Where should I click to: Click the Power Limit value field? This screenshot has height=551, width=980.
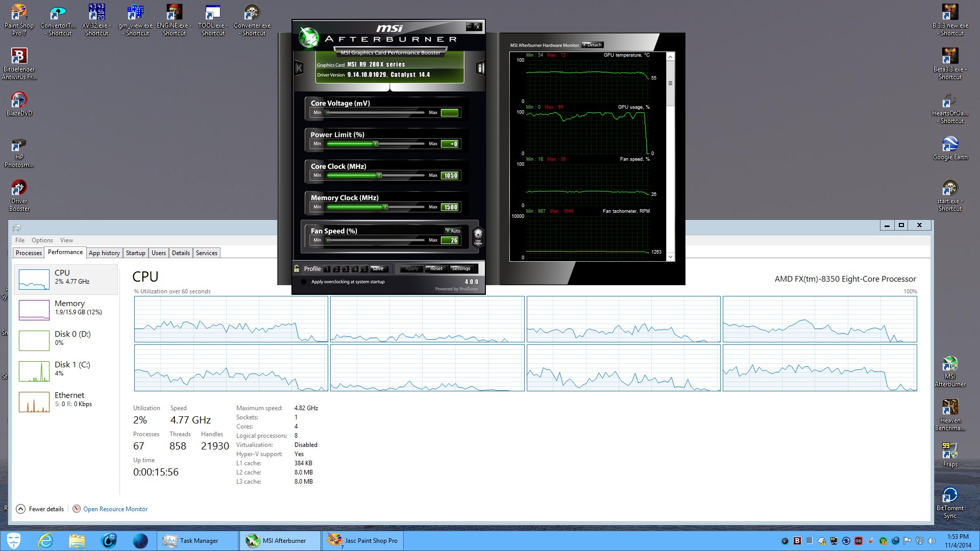450,144
